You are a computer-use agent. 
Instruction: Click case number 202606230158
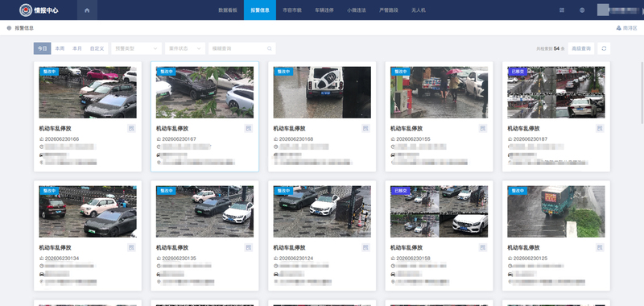(x=413, y=258)
